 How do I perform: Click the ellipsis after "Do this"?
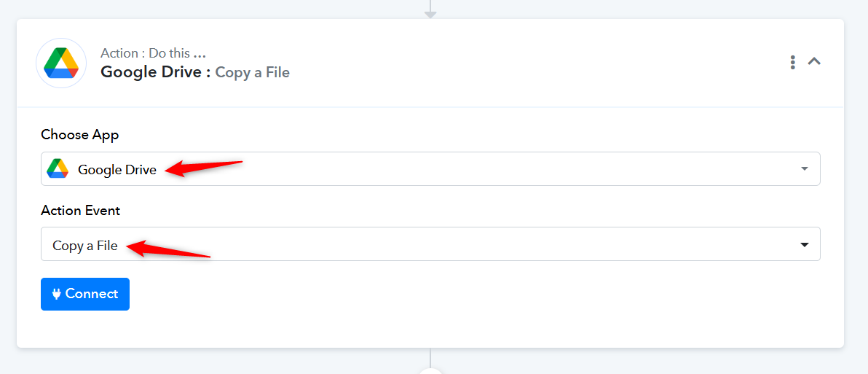pyautogui.click(x=200, y=54)
